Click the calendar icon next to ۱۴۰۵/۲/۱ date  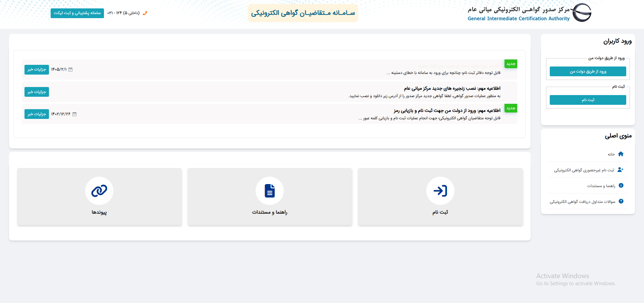tap(70, 70)
